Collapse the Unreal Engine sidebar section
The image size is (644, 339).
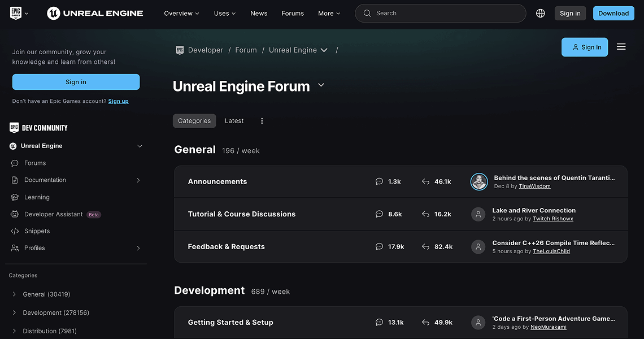140,146
